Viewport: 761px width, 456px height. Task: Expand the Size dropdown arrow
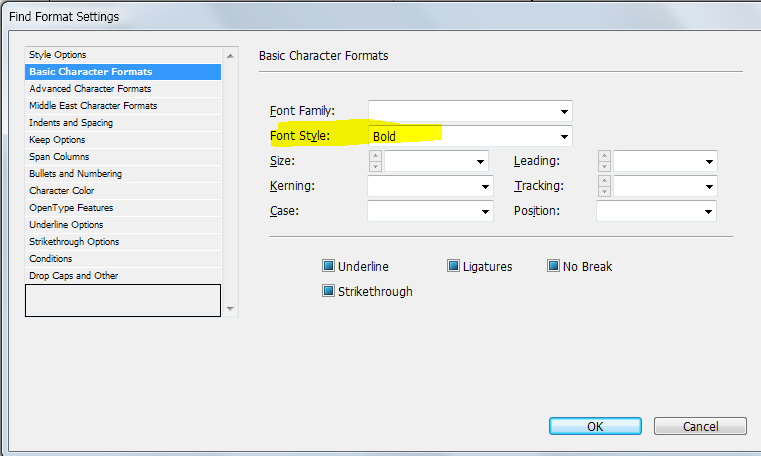point(480,162)
